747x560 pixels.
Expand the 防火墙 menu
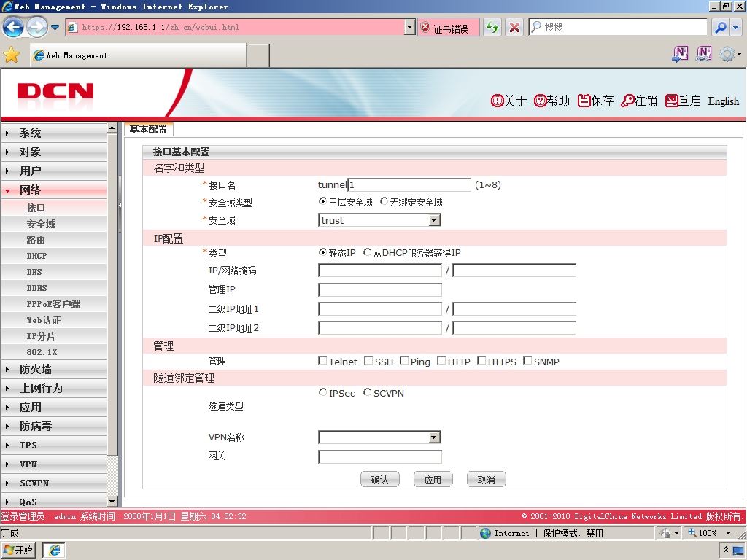click(x=53, y=369)
